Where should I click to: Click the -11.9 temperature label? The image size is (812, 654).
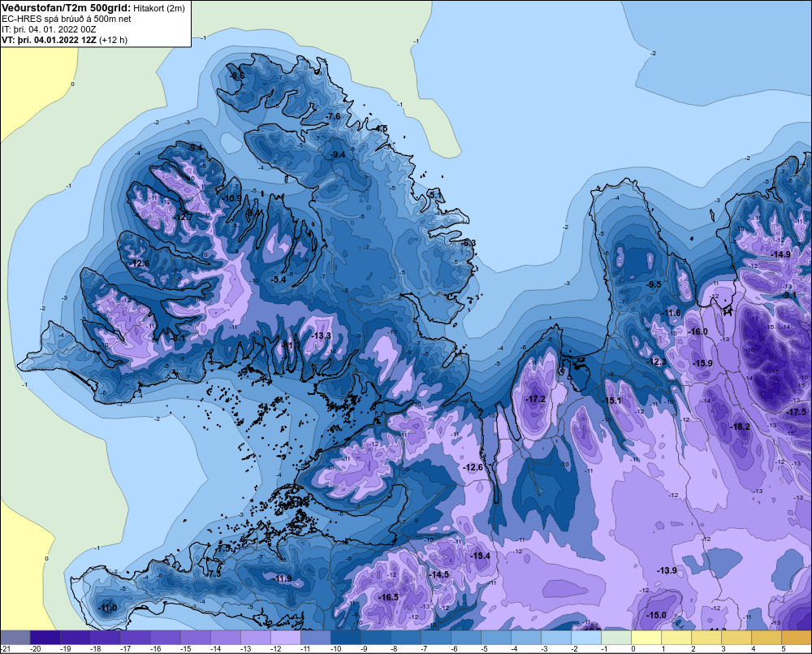tap(282, 579)
